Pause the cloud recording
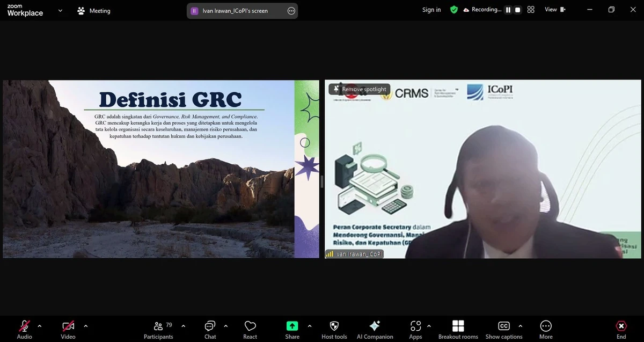The image size is (644, 342). 507,9
